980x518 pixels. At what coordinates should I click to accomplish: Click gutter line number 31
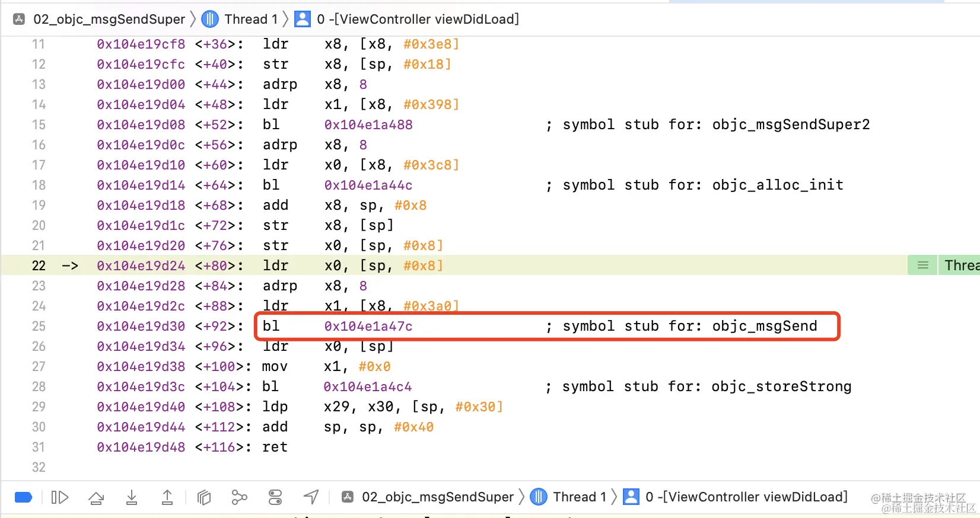(39, 447)
